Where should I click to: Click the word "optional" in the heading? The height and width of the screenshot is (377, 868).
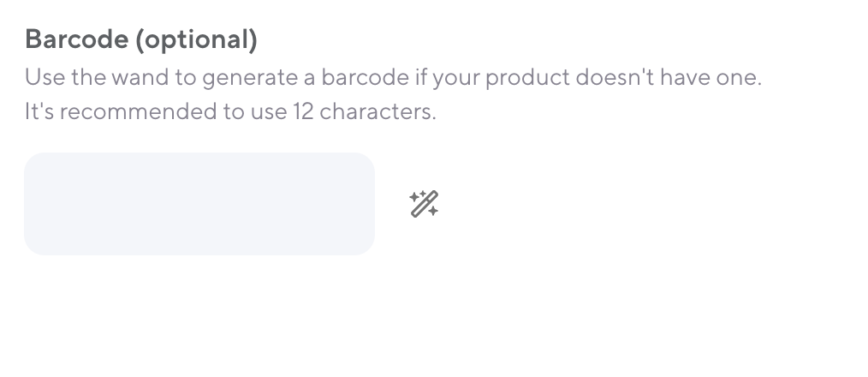click(196, 39)
